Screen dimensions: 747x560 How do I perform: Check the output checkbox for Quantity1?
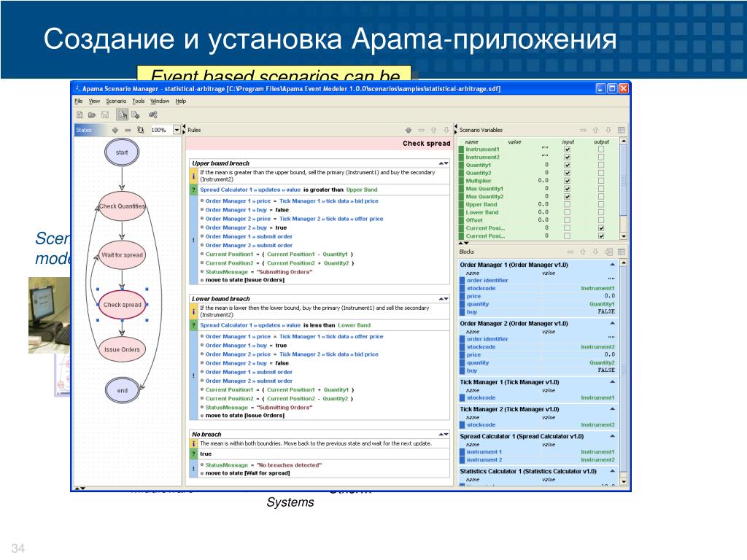click(x=601, y=165)
